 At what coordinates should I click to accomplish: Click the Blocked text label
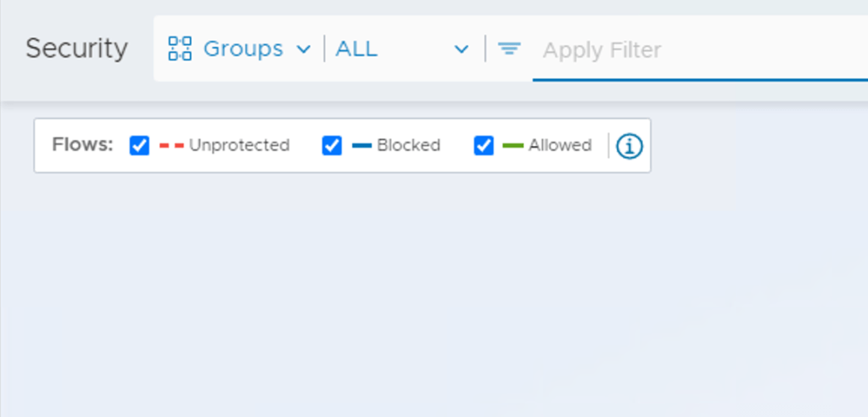(408, 145)
